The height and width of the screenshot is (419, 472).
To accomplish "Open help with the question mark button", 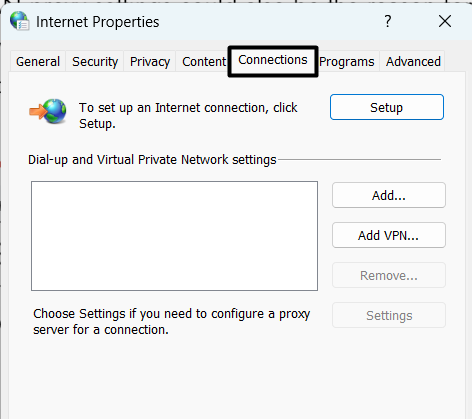I will 387,21.
